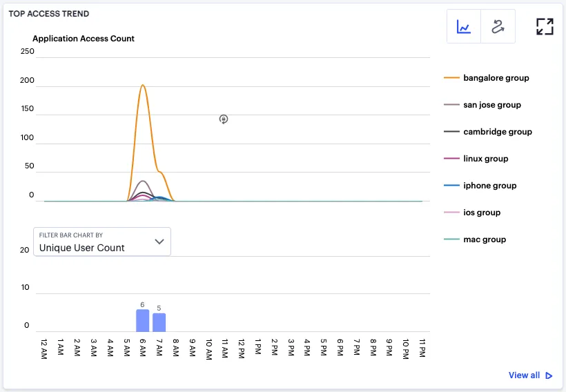
Task: Open Filter Bar Chart By dropdown
Action: pyautogui.click(x=101, y=242)
